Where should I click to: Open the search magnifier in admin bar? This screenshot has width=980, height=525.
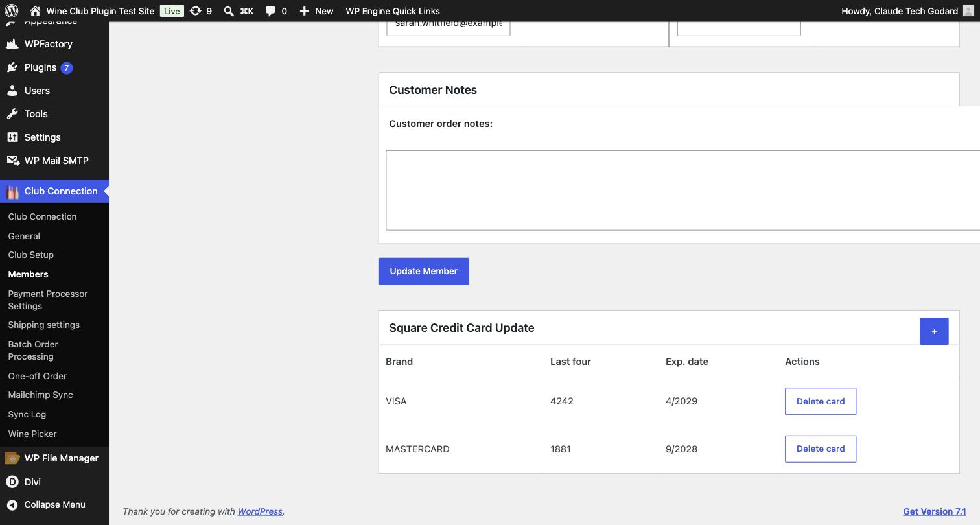click(x=229, y=11)
